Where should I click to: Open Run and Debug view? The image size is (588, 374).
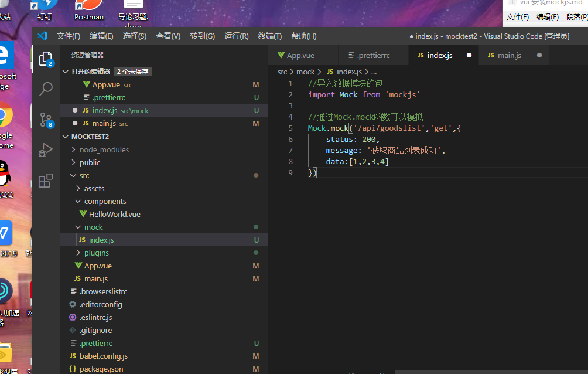click(x=46, y=150)
